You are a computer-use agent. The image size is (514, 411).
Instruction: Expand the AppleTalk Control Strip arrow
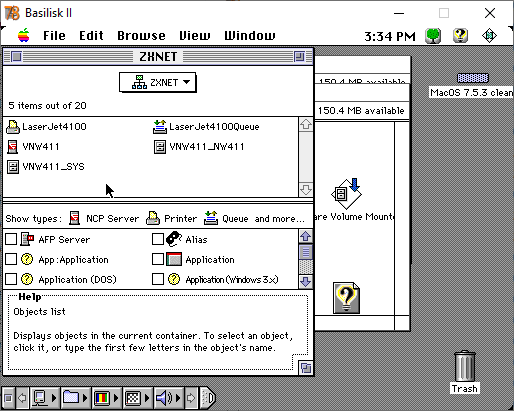(x=54, y=398)
